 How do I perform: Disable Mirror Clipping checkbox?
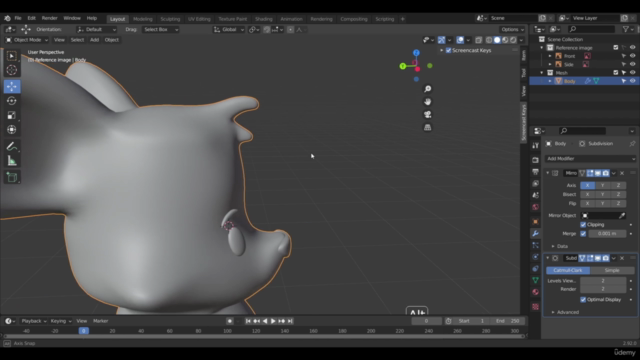[583, 225]
